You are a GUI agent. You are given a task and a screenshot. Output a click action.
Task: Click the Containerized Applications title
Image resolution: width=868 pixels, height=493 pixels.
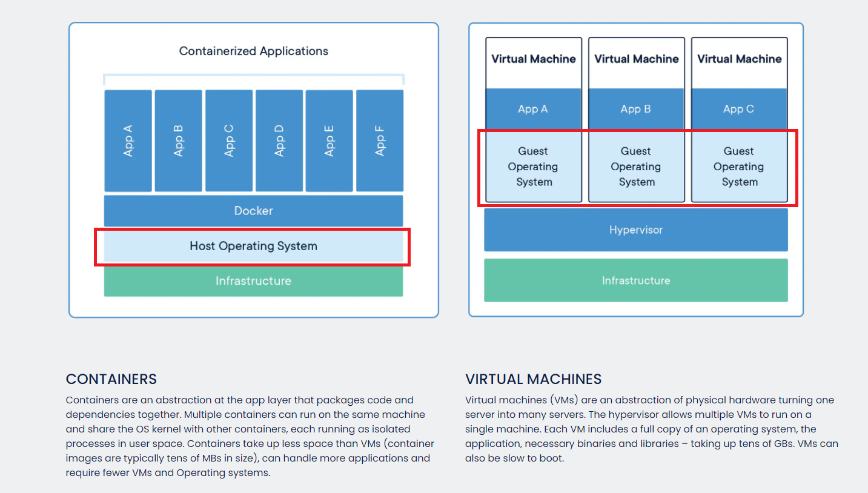tap(253, 51)
